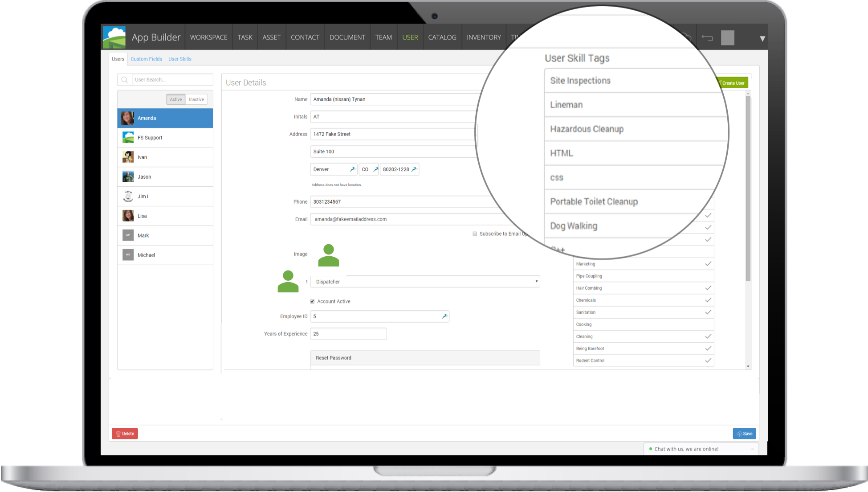Click the Create User button
Screen dimensions: 868x492
733,83
